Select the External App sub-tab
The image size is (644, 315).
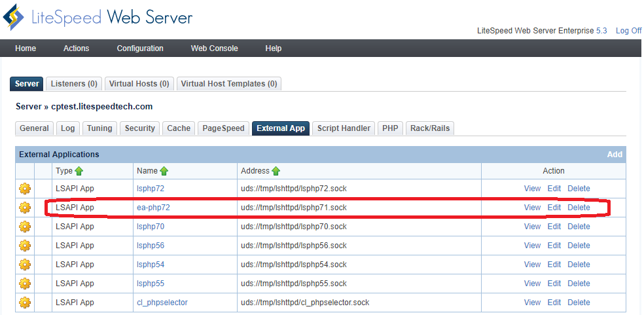point(281,128)
